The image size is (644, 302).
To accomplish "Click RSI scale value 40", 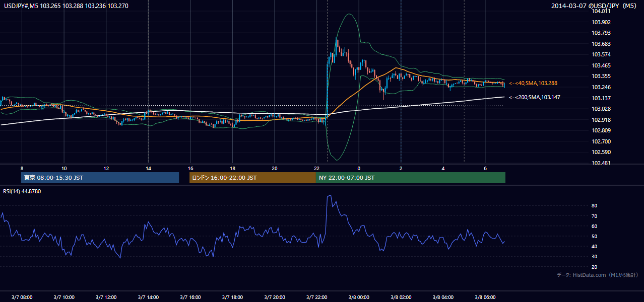I will (x=595, y=246).
